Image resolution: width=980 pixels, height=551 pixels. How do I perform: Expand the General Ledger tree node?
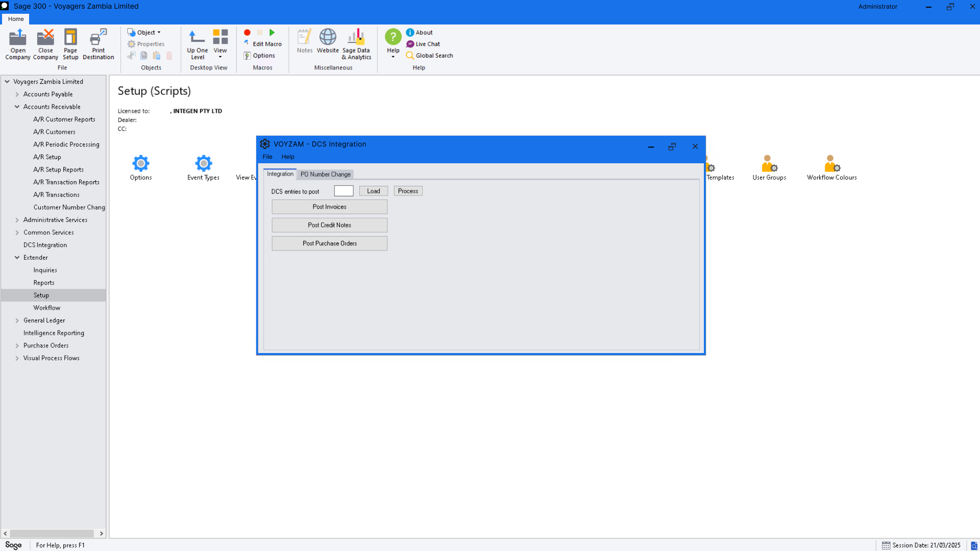17,320
